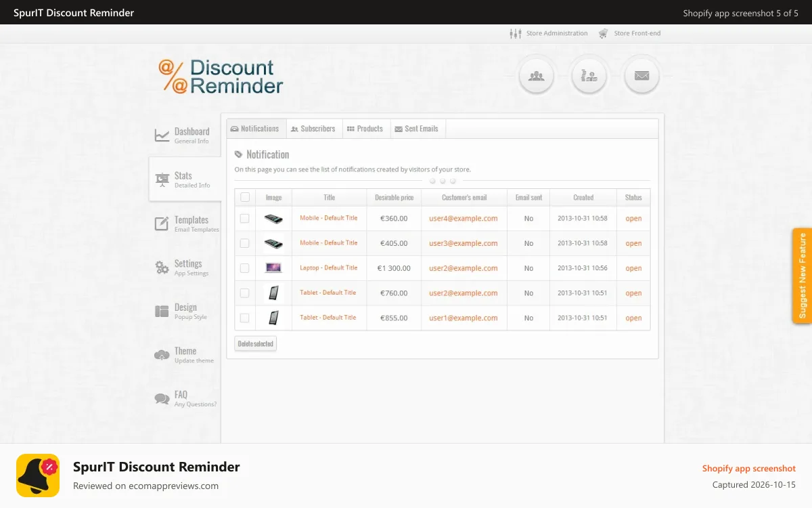Switch to the Subscribers tab
The width and height of the screenshot is (812, 508).
[313, 129]
